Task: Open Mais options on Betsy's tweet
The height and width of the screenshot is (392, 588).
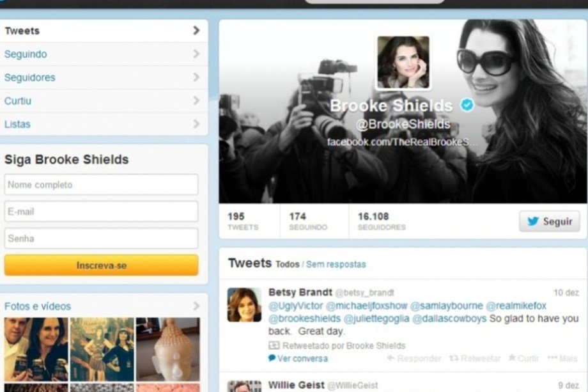Action: [562, 359]
